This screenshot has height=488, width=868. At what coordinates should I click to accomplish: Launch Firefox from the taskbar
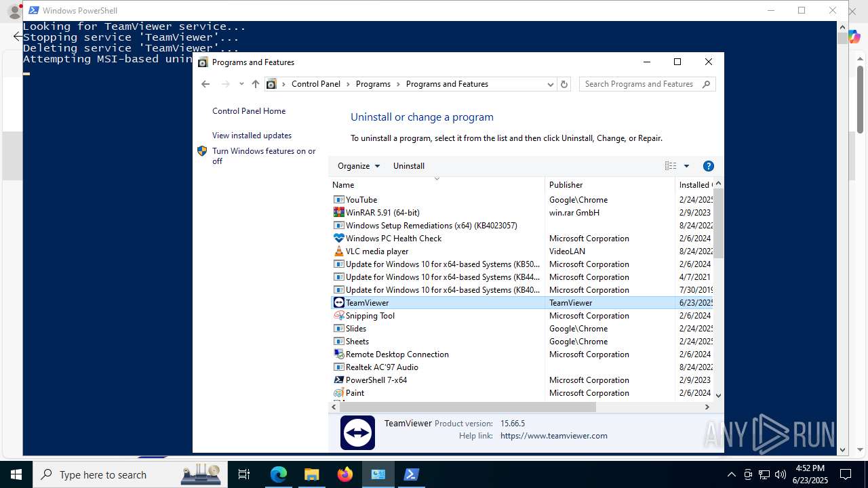coord(345,474)
